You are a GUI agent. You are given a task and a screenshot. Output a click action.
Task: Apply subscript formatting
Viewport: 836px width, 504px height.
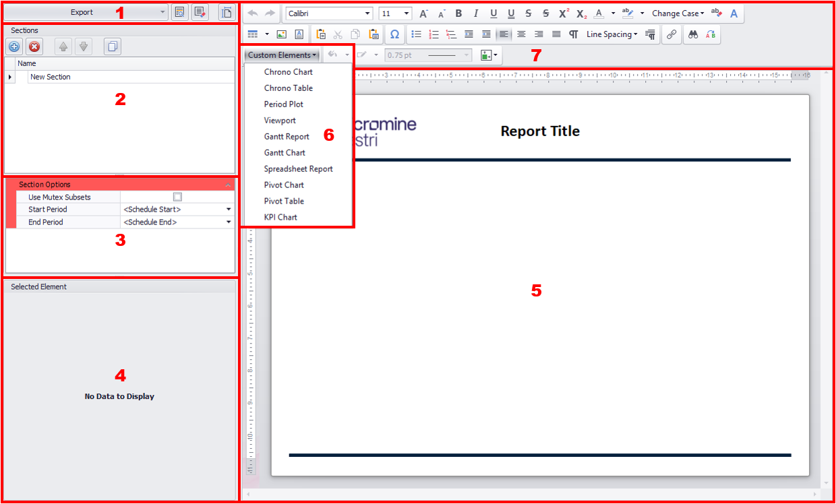581,13
